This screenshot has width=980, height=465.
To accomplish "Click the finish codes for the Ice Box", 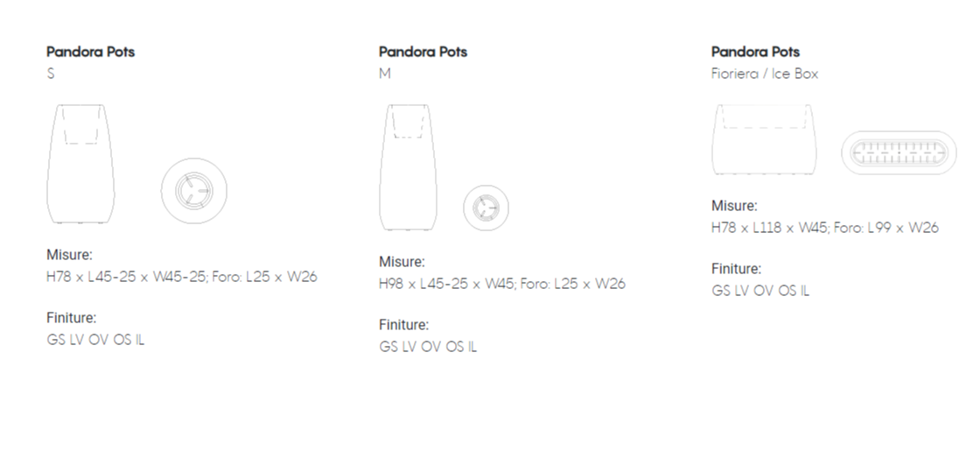I will tap(760, 291).
